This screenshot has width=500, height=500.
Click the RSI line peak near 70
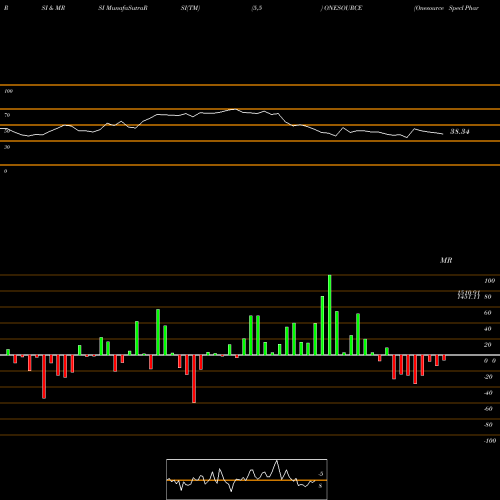coord(234,109)
